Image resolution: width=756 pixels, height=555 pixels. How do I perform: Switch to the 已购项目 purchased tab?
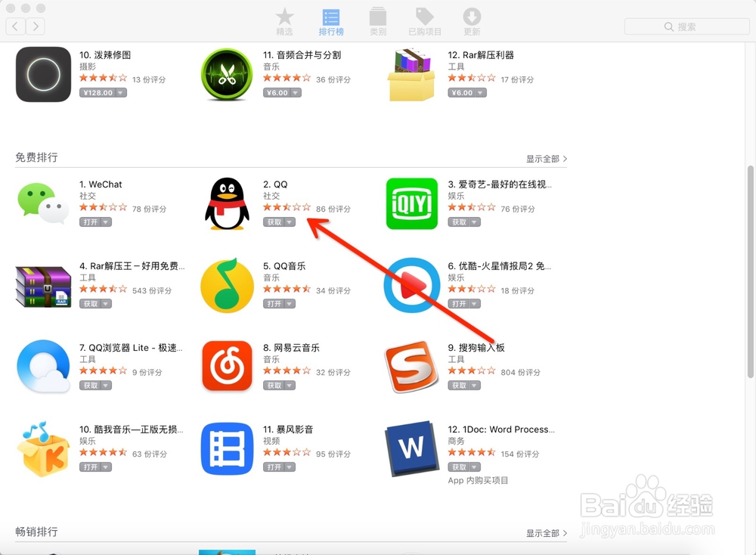click(x=425, y=22)
